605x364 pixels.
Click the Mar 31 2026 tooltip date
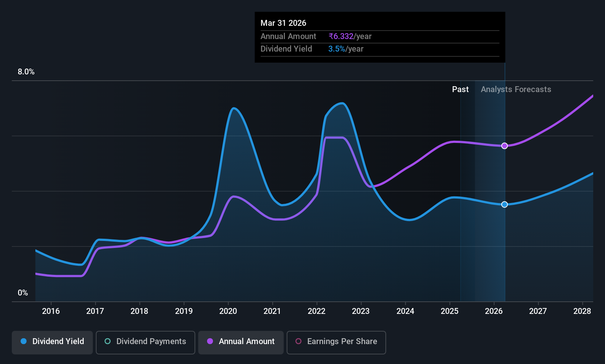pyautogui.click(x=283, y=23)
